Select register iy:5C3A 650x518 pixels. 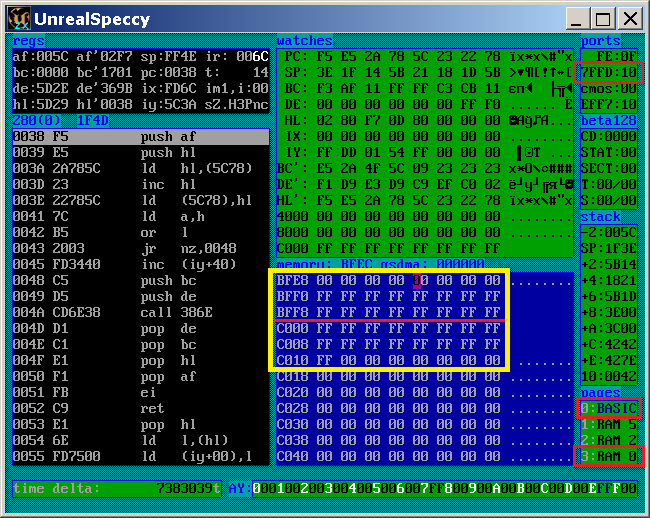[x=168, y=104]
